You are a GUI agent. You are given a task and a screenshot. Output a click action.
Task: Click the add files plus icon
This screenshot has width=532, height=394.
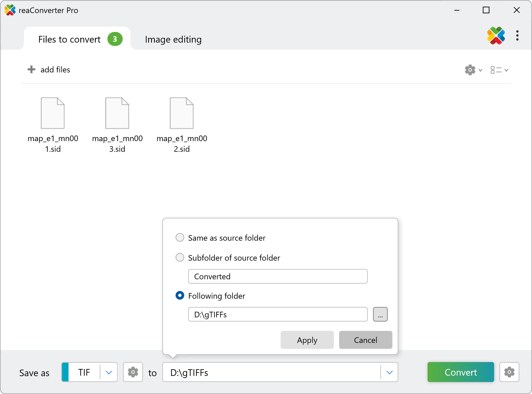[31, 69]
